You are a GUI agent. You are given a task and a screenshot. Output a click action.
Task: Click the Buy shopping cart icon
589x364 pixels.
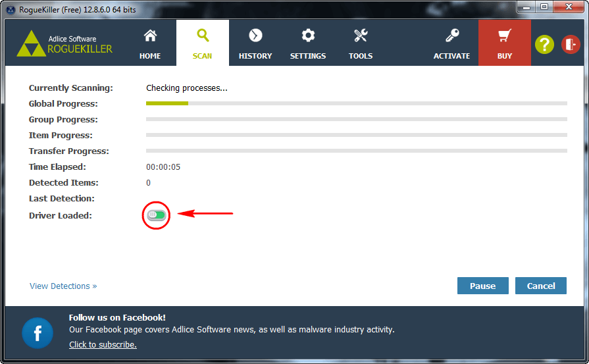click(505, 36)
